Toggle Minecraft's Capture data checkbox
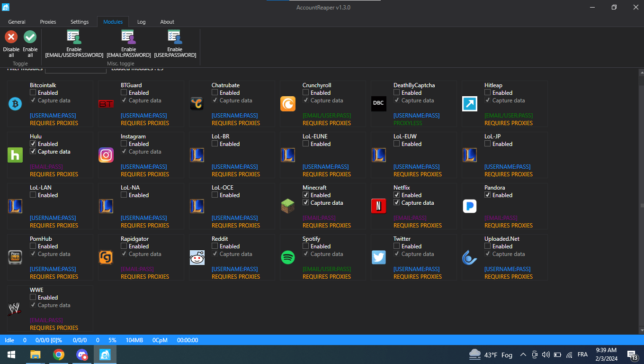Image resolution: width=644 pixels, height=364 pixels. coord(306,203)
